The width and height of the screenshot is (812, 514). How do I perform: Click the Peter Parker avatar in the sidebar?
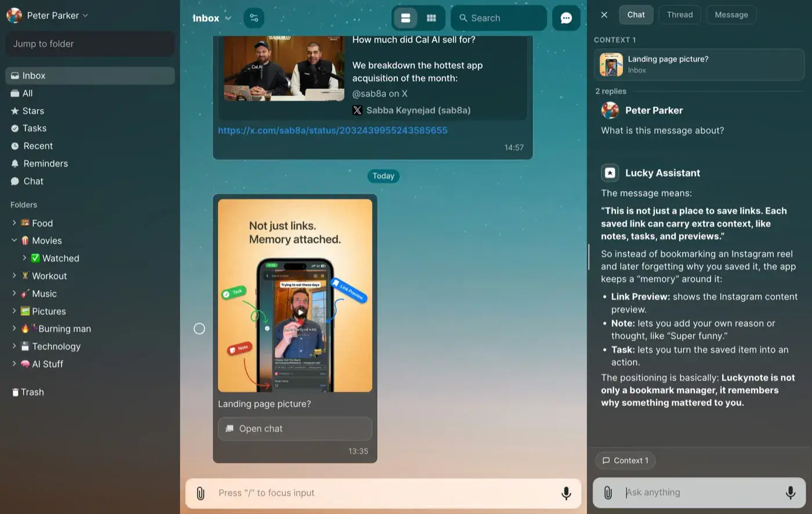(x=14, y=16)
